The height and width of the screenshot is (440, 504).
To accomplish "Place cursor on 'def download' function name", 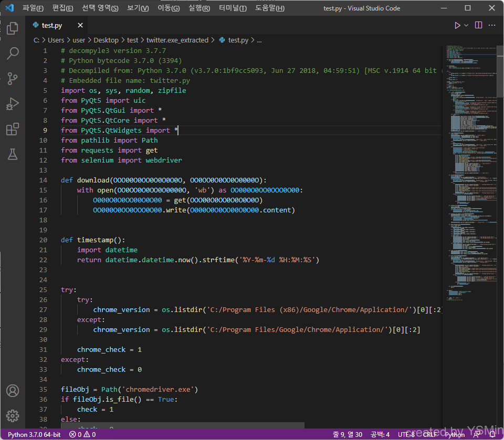I will click(x=93, y=180).
